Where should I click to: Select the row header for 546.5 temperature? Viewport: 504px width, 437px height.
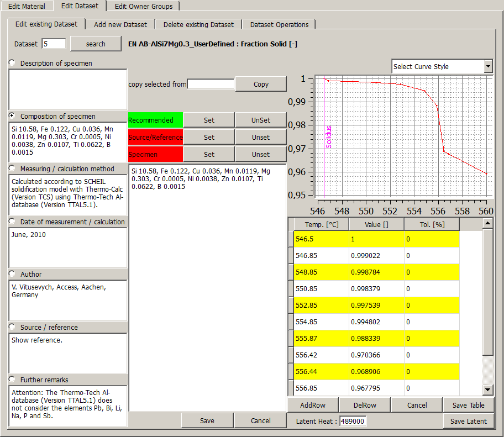tap(291, 239)
